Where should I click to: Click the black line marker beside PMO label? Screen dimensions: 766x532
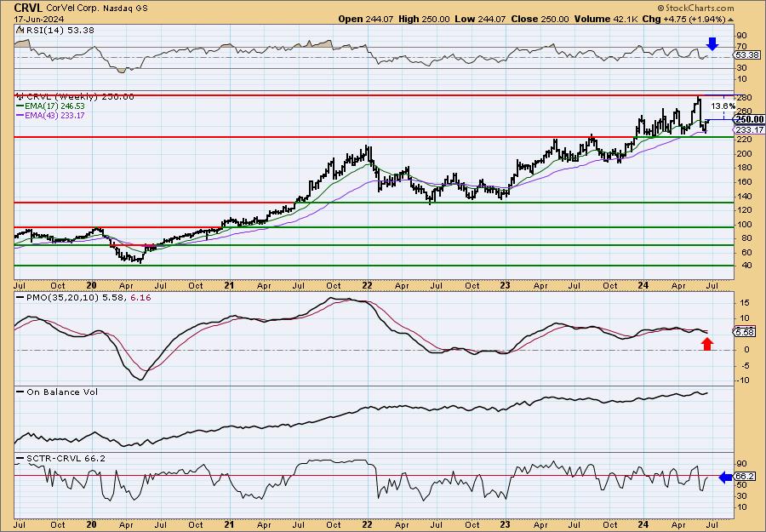20,297
